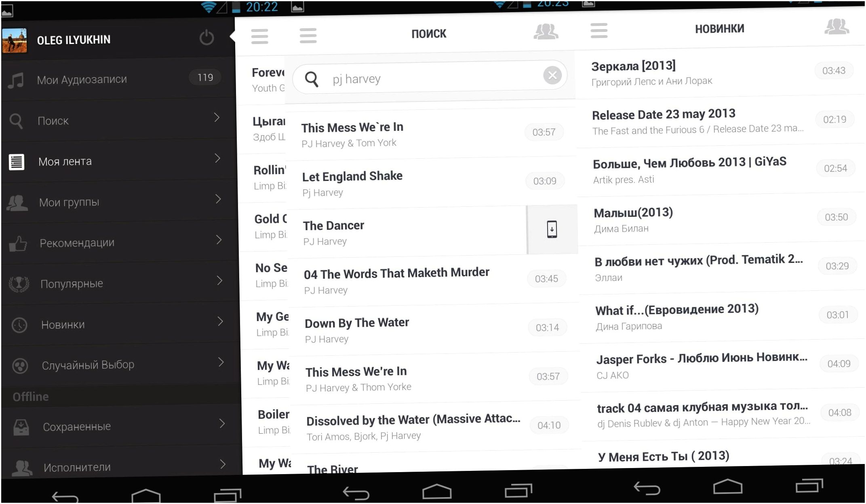This screenshot has height=504, width=866.
Task: Open Мои группы menu item
Action: [120, 202]
